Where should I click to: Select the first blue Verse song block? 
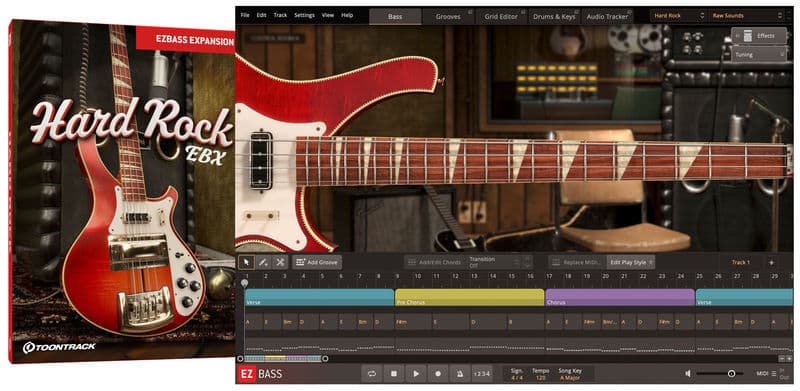[319, 298]
